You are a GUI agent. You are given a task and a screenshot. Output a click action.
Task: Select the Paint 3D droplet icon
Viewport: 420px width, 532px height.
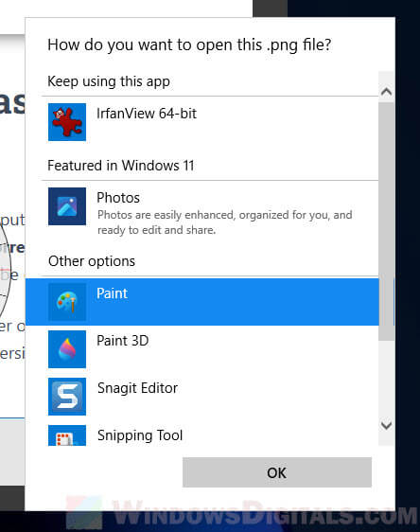[x=67, y=349]
